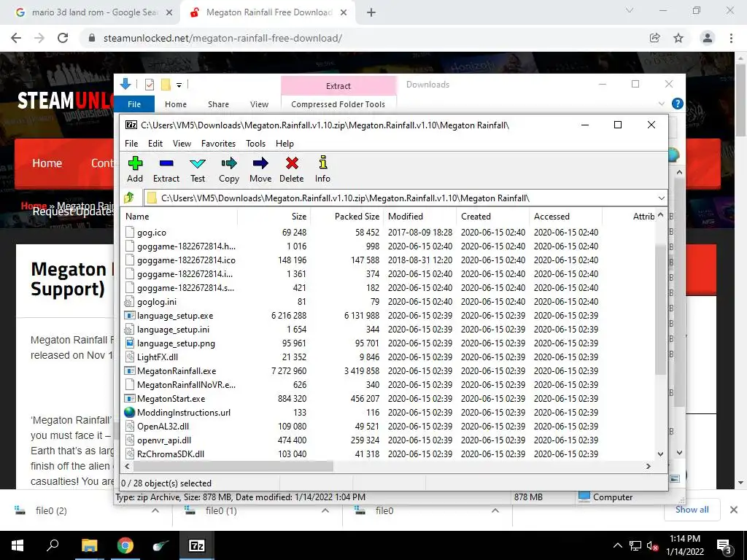Bookmark this page with the star icon
The width and height of the screenshot is (747, 560).
tap(678, 38)
